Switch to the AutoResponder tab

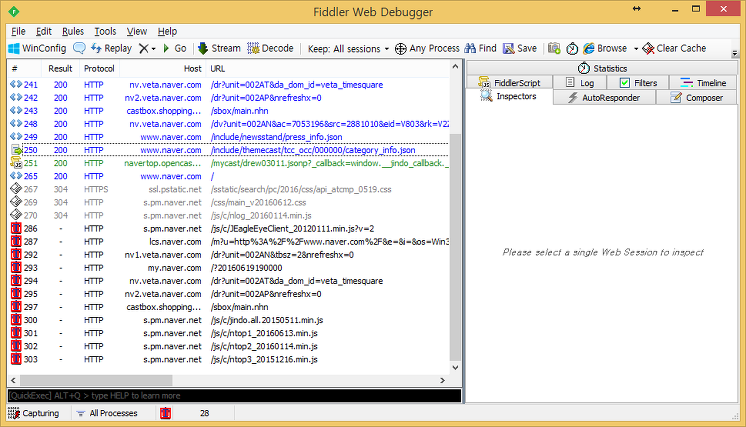(x=604, y=97)
